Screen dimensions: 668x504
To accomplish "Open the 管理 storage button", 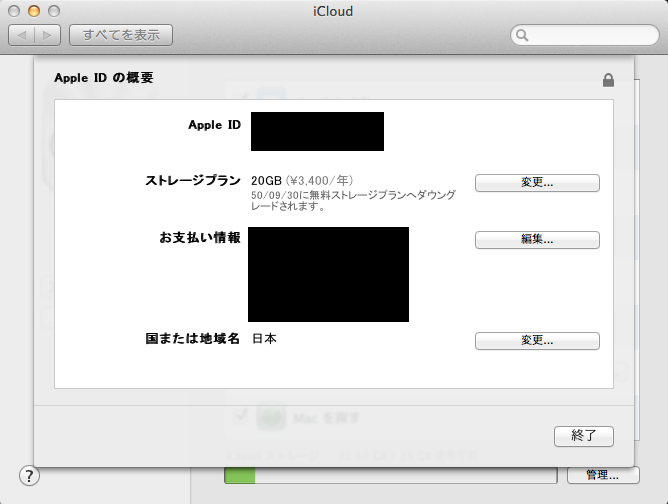I will pos(603,475).
